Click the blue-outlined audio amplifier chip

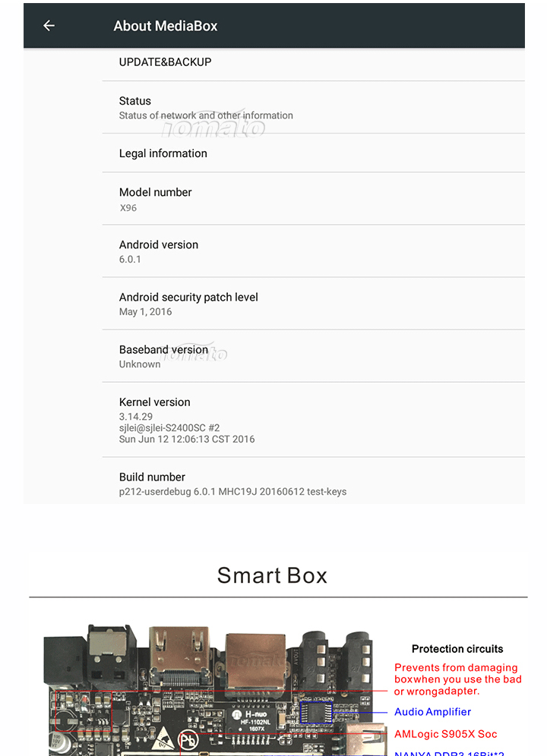point(316,713)
